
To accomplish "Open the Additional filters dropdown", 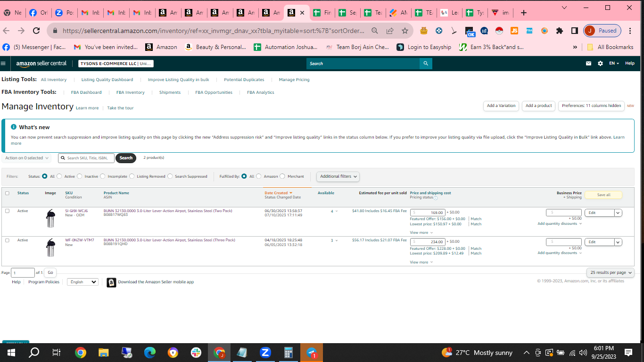I will click(x=338, y=176).
